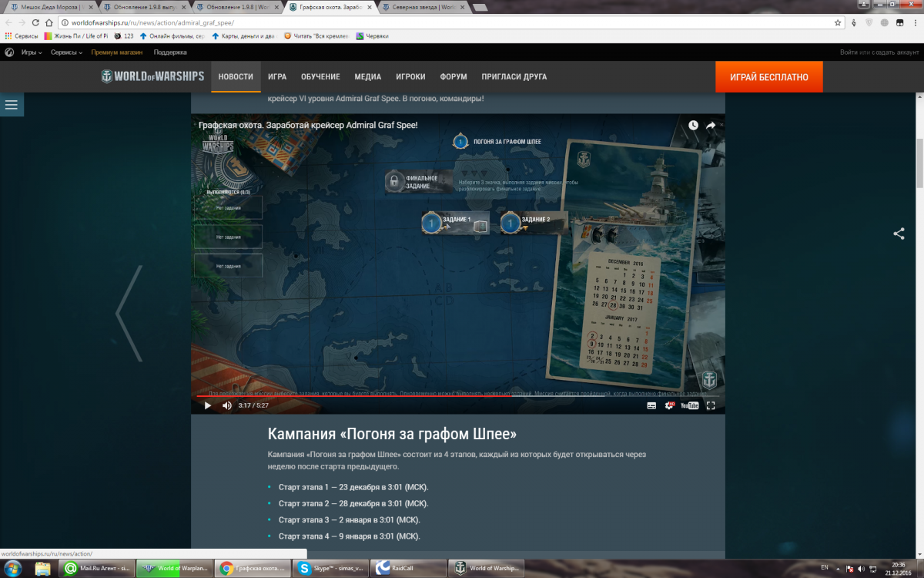This screenshot has width=924, height=578.
Task: Open '123' bookmark
Action: (x=124, y=35)
